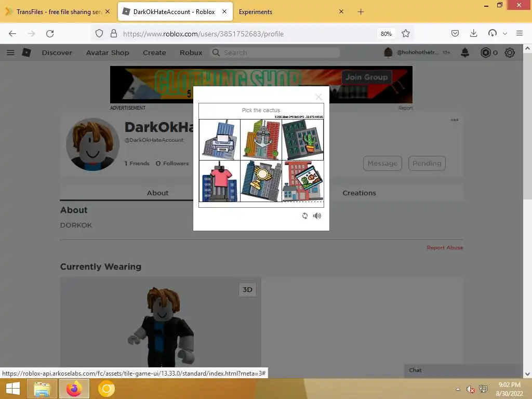Select the pink t-shirt building tile
Viewport: 532px width, 399px height.
coord(220,181)
